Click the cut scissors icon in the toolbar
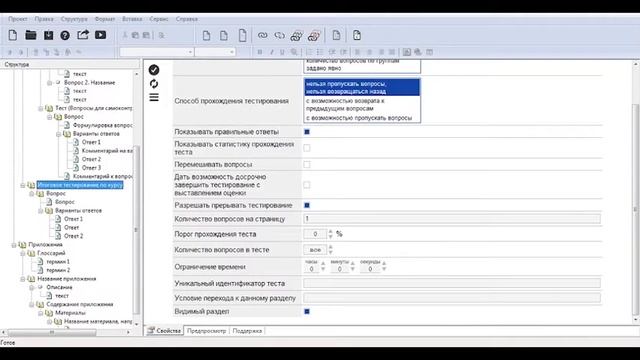 (125, 36)
